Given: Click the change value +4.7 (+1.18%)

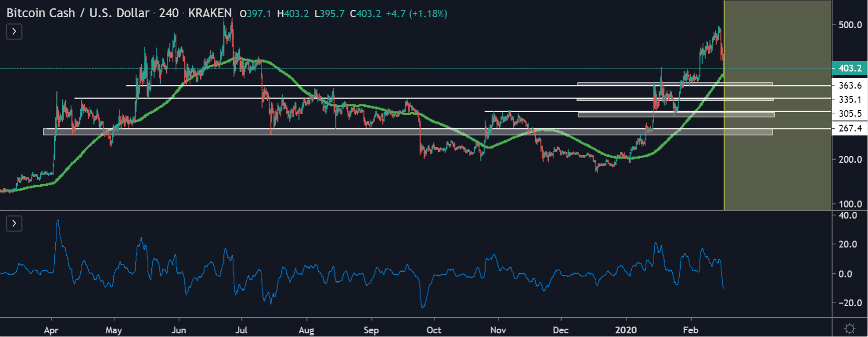Looking at the screenshot, I should click(416, 14).
